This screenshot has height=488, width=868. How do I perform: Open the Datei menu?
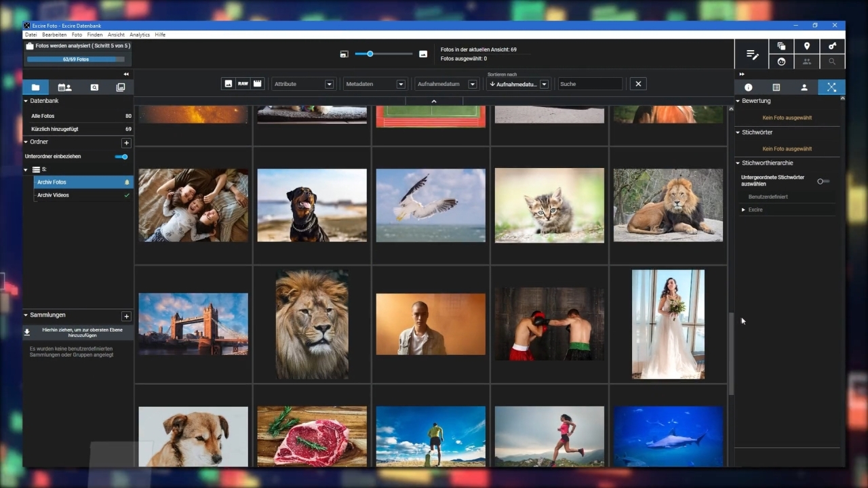tap(31, 35)
